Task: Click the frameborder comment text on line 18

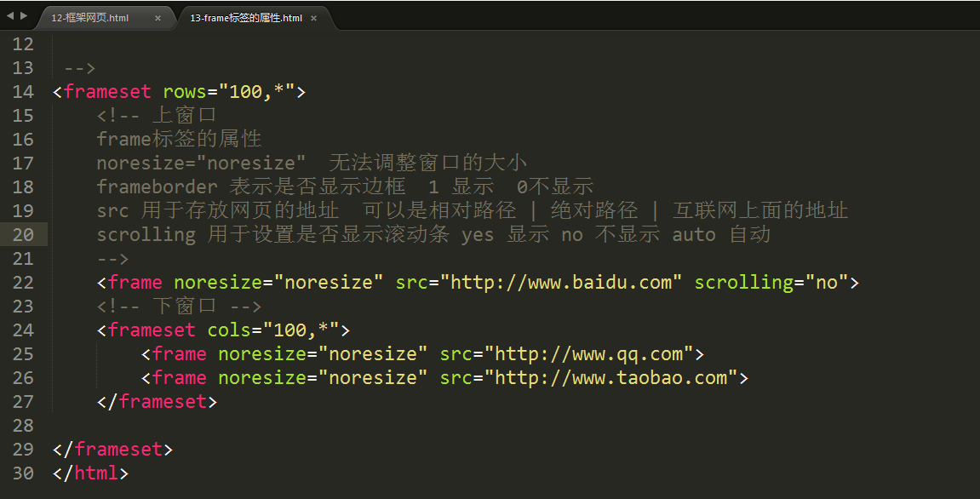Action: click(157, 187)
